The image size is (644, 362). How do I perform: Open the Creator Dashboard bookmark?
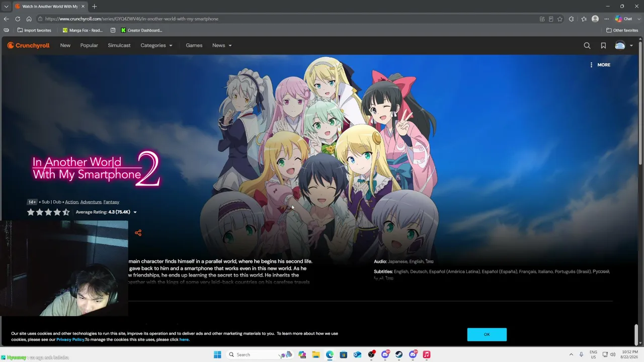pyautogui.click(x=141, y=30)
